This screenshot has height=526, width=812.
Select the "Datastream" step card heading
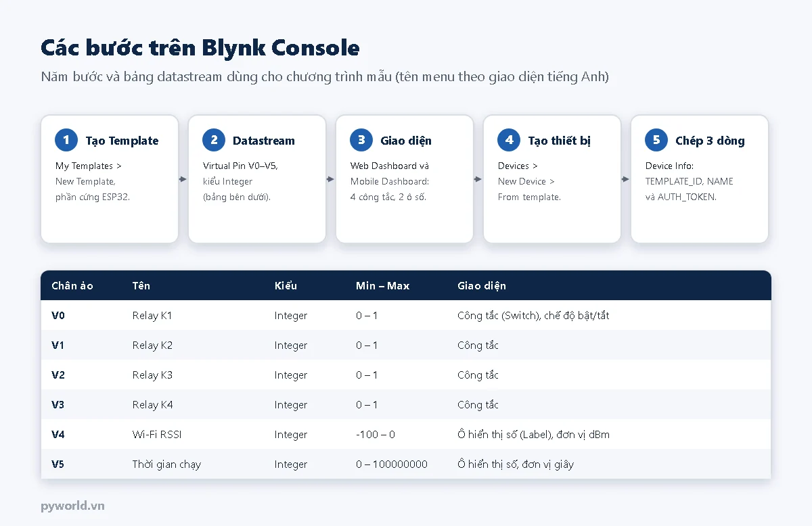point(264,141)
